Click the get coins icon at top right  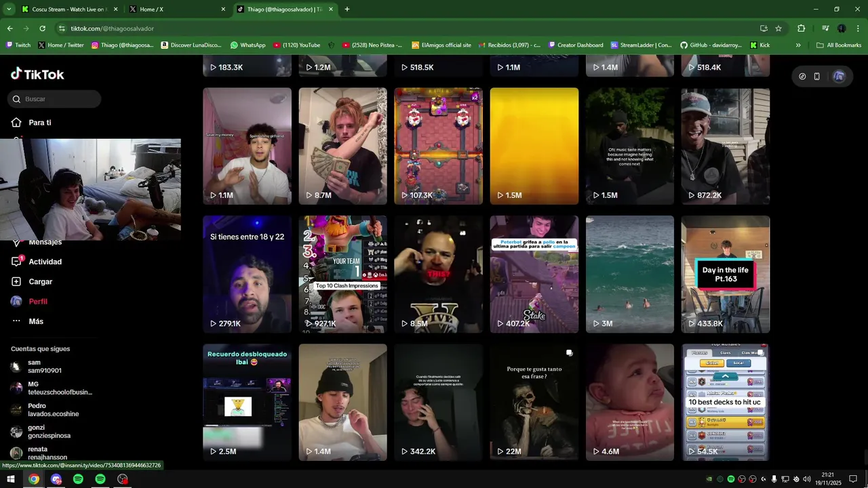coord(802,77)
